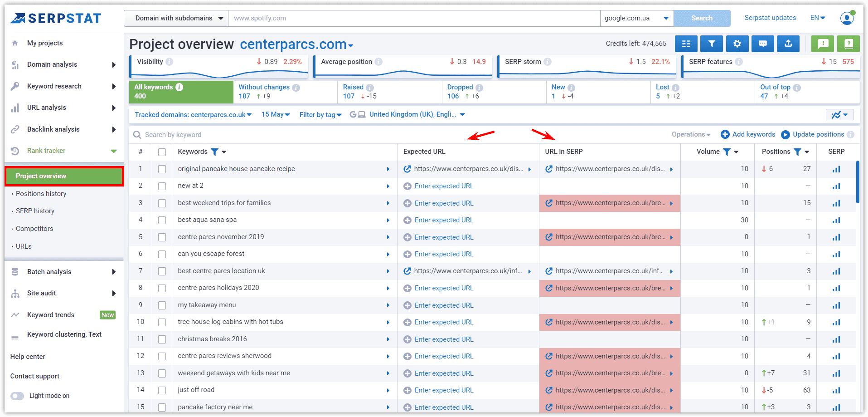
Task: Select checkbox for original pancake house pancake recipe
Action: [162, 169]
